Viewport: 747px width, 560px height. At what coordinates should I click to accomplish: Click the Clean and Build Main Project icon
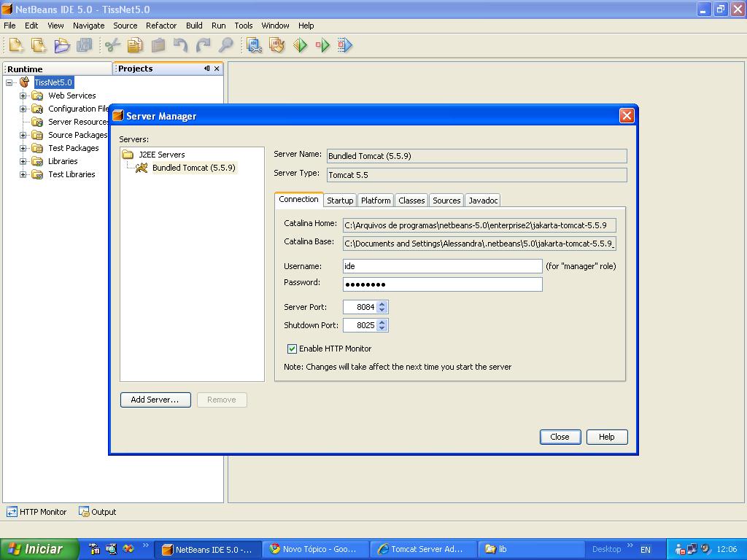[276, 45]
